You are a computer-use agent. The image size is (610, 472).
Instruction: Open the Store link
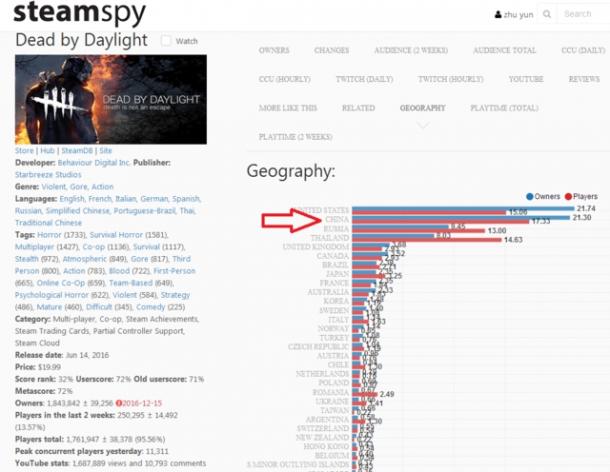coord(24,151)
